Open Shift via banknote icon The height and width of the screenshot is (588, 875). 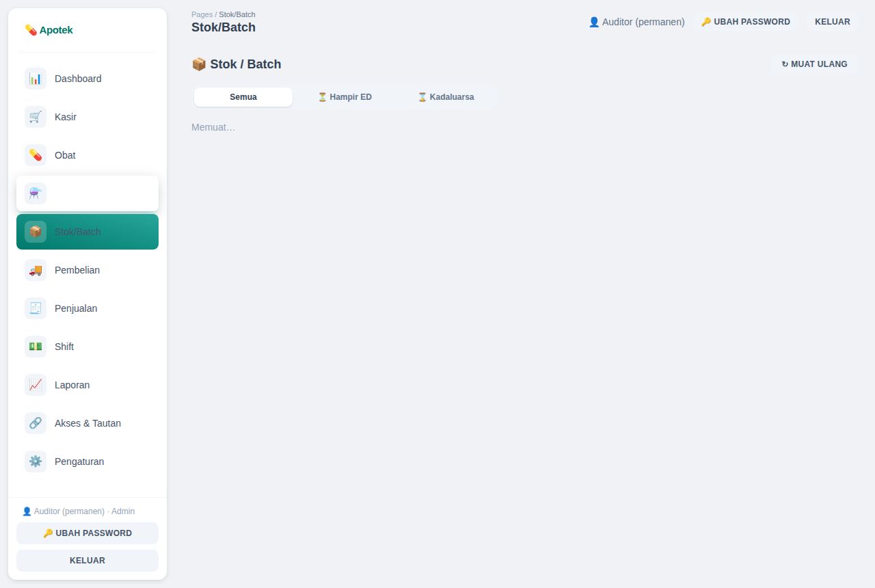[x=36, y=347]
